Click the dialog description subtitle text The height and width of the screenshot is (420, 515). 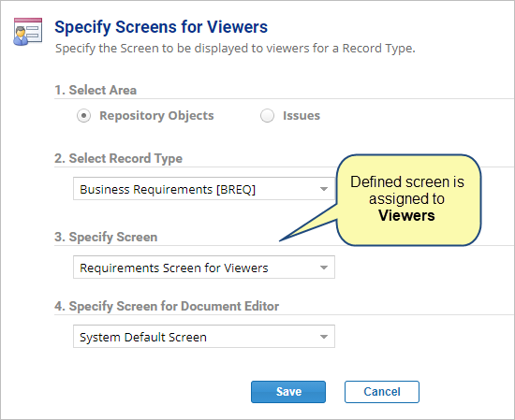tap(235, 49)
